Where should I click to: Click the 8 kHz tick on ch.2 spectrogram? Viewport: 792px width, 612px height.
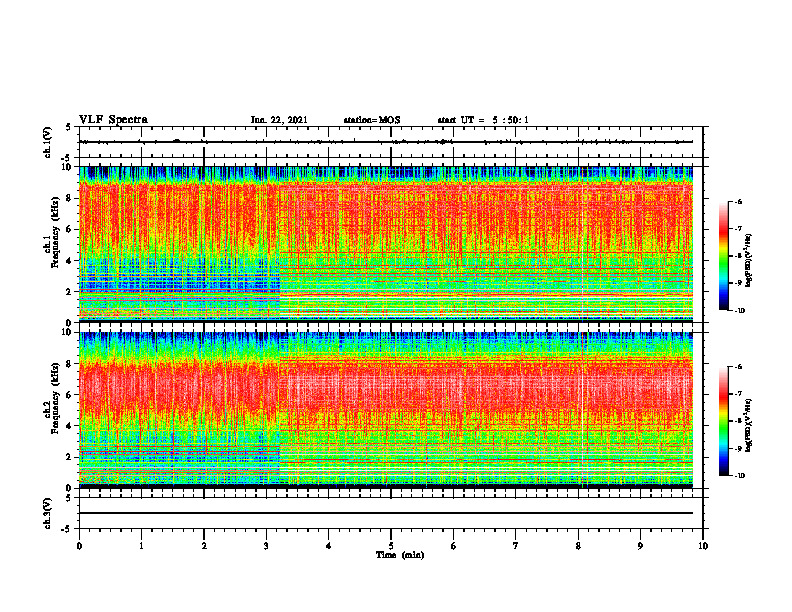pyautogui.click(x=69, y=364)
